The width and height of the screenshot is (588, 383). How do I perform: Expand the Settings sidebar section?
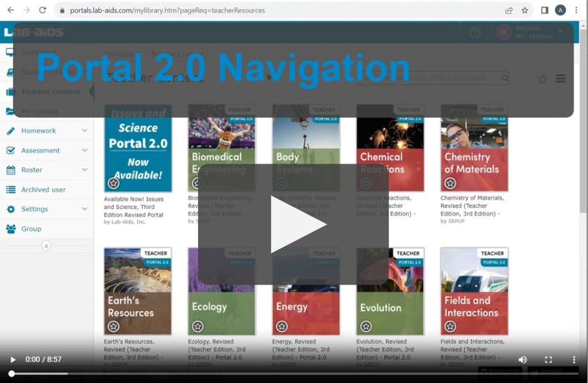tap(84, 209)
